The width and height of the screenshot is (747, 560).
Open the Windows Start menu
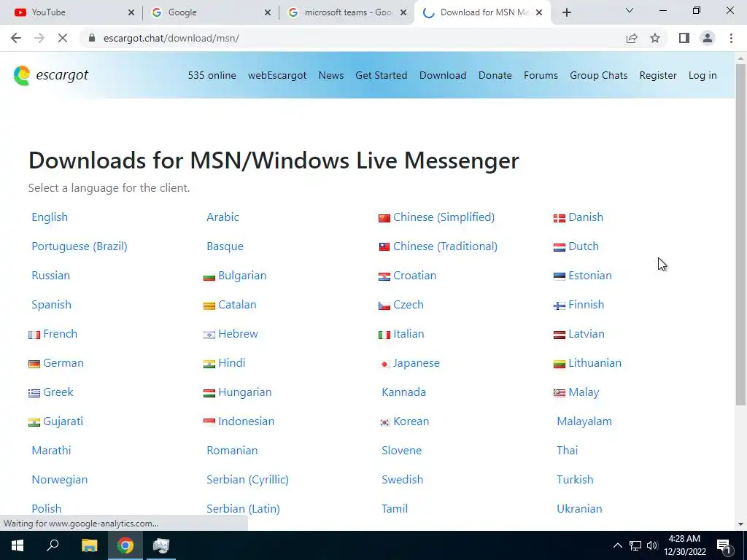click(x=18, y=545)
